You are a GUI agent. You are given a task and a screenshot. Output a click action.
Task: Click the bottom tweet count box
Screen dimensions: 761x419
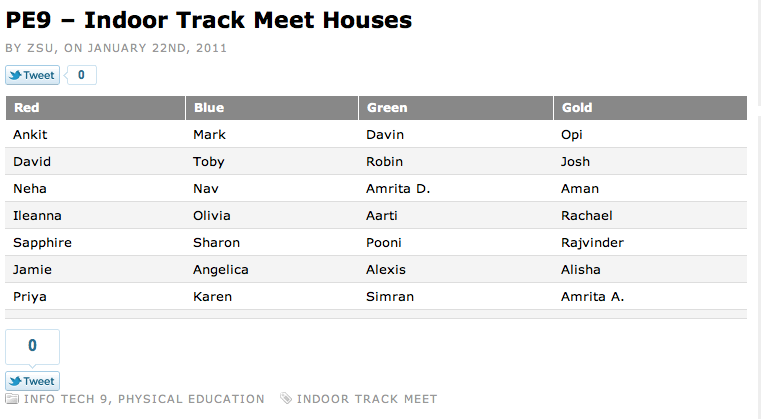[x=32, y=346]
